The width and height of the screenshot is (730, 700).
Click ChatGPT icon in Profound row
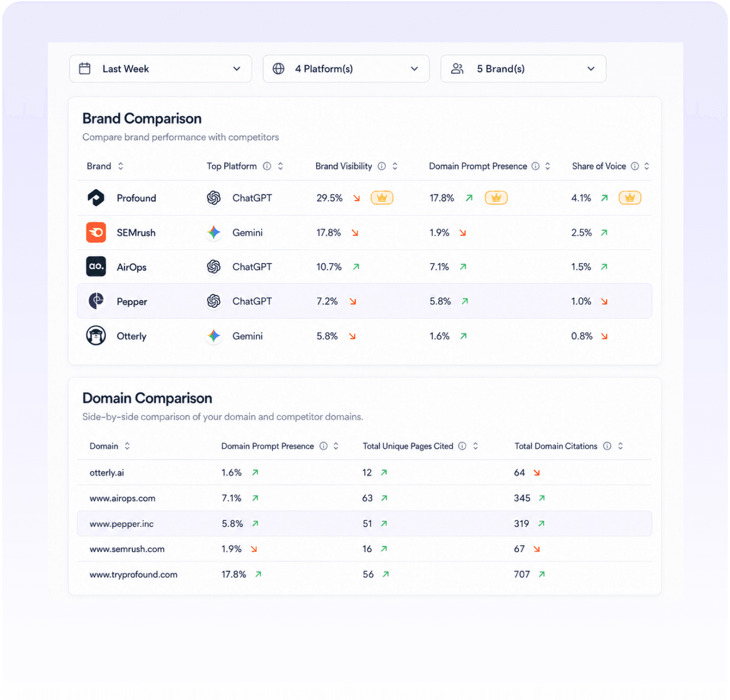[214, 198]
